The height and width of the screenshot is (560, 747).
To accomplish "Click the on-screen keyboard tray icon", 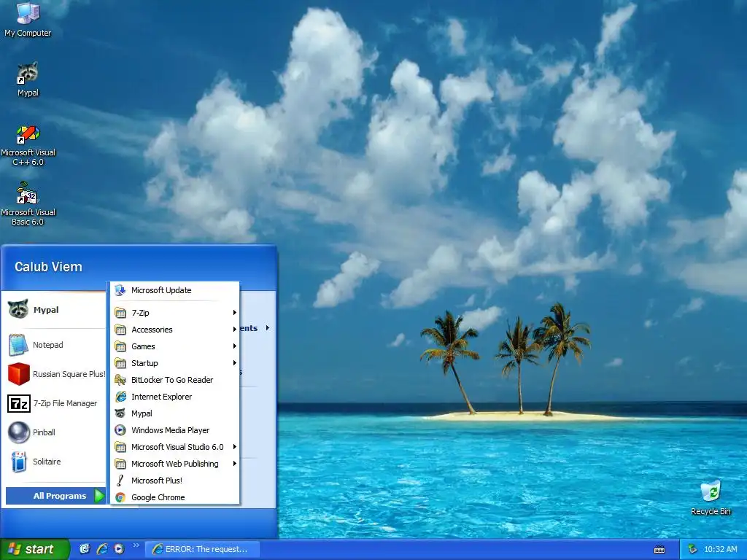I will pos(659,550).
